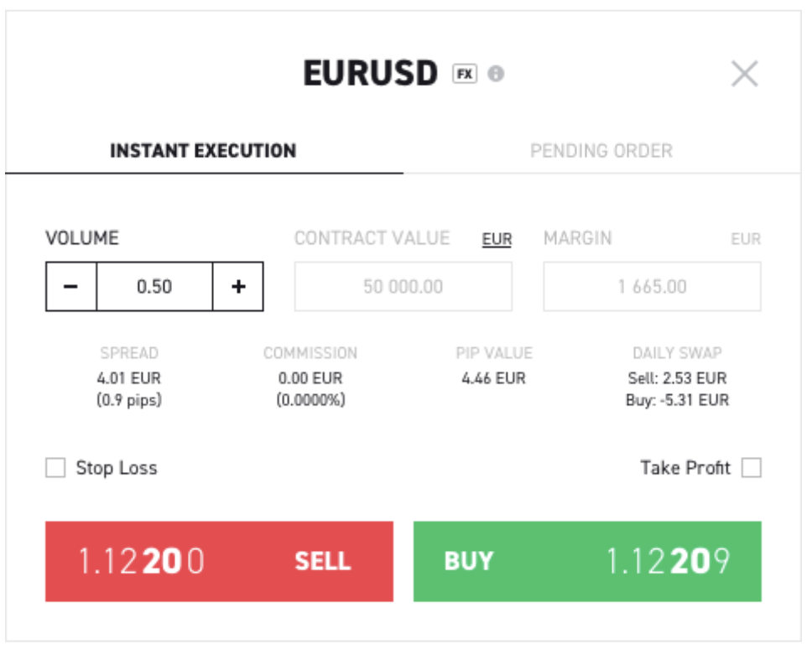
Task: Open the instrument info icon
Action: click(496, 74)
